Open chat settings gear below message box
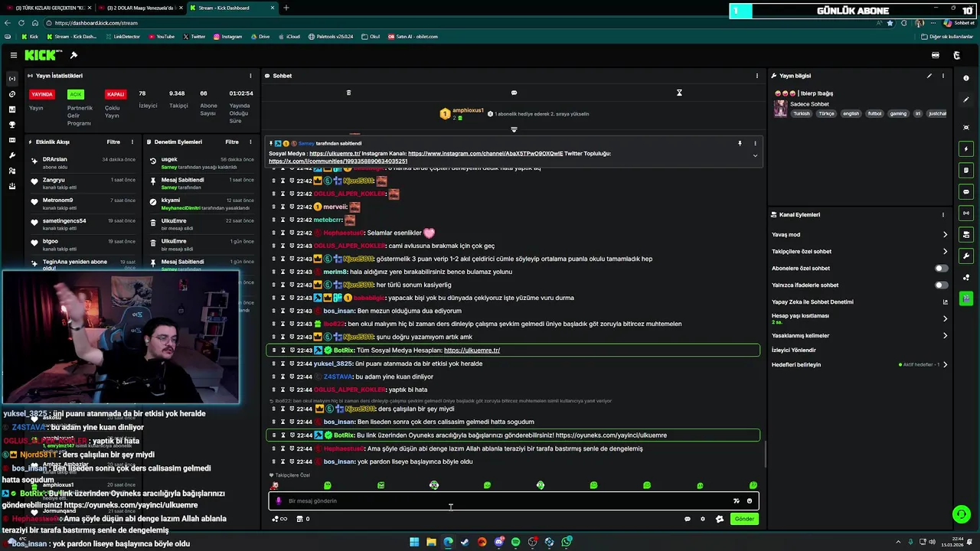Viewport: 980px width, 551px height. click(x=703, y=519)
